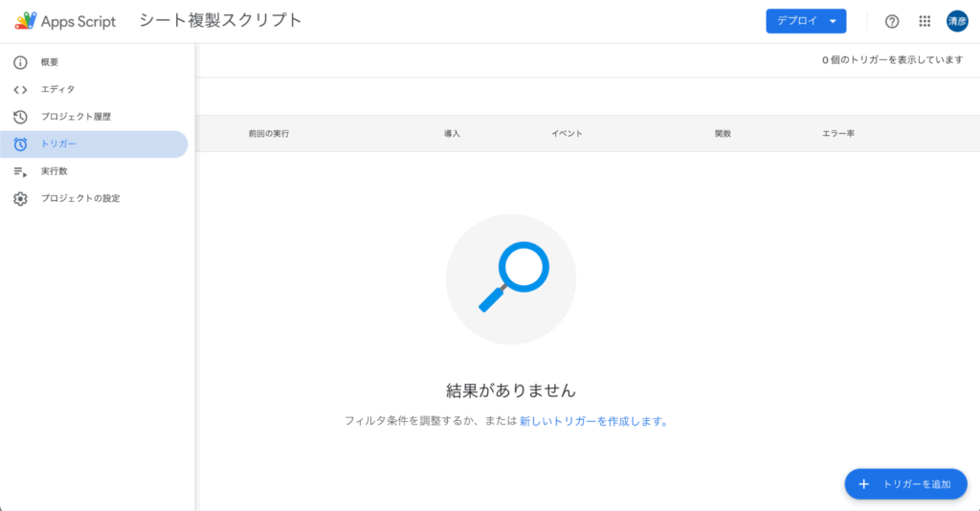Click the イベント column header
The height and width of the screenshot is (511, 980).
(x=567, y=134)
